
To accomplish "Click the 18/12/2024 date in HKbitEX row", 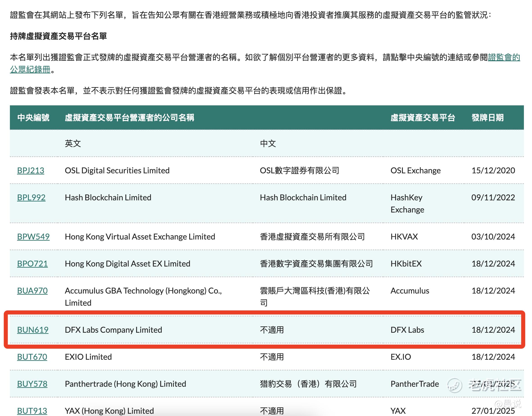I will pos(493,264).
